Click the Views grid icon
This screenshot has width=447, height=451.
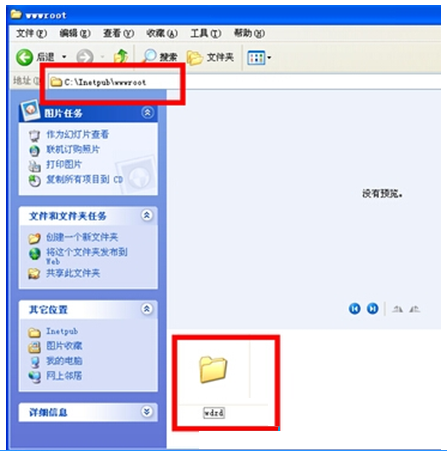pyautogui.click(x=256, y=58)
